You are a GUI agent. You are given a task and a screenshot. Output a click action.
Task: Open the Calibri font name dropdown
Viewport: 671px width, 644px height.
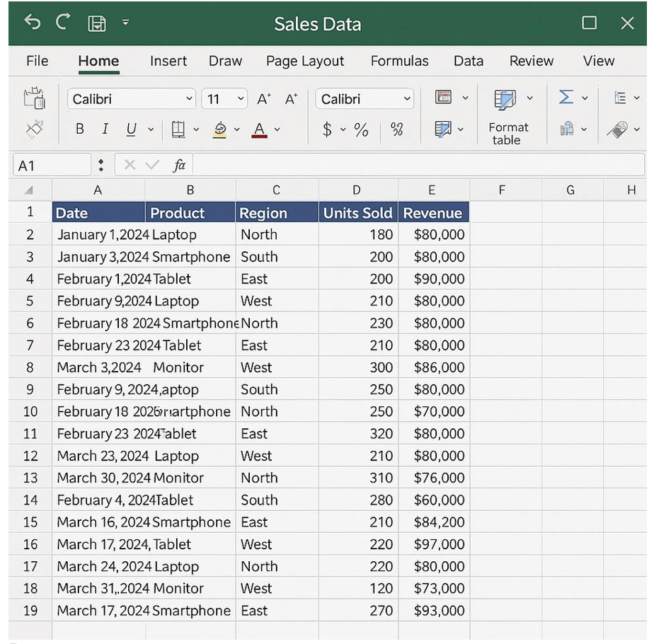click(132, 99)
